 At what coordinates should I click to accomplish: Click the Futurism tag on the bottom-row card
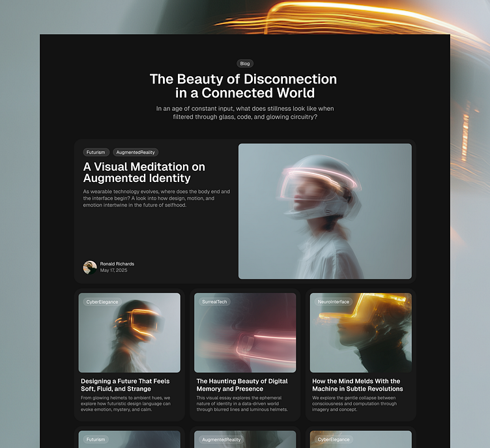96,440
